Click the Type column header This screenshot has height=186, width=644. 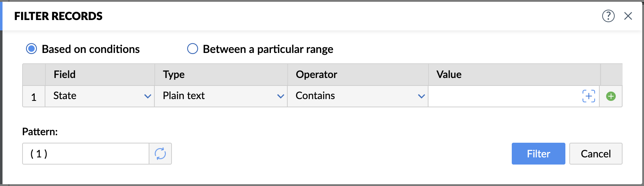174,74
